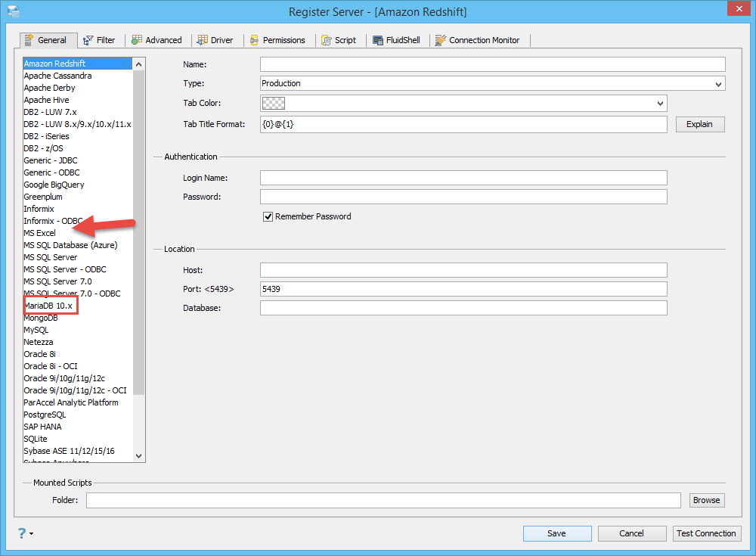
Task: Click the Permissions tab icon
Action: pyautogui.click(x=254, y=41)
